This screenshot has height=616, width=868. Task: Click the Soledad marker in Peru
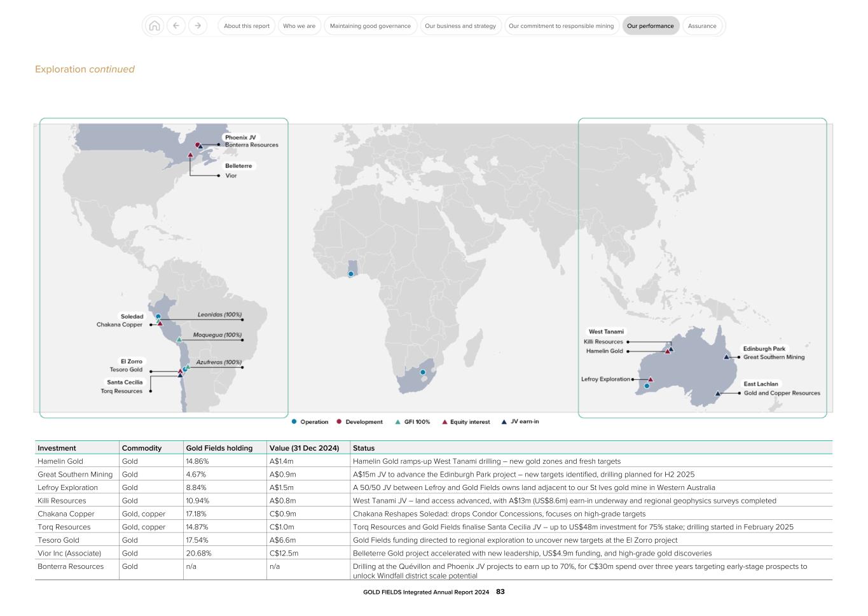point(158,316)
